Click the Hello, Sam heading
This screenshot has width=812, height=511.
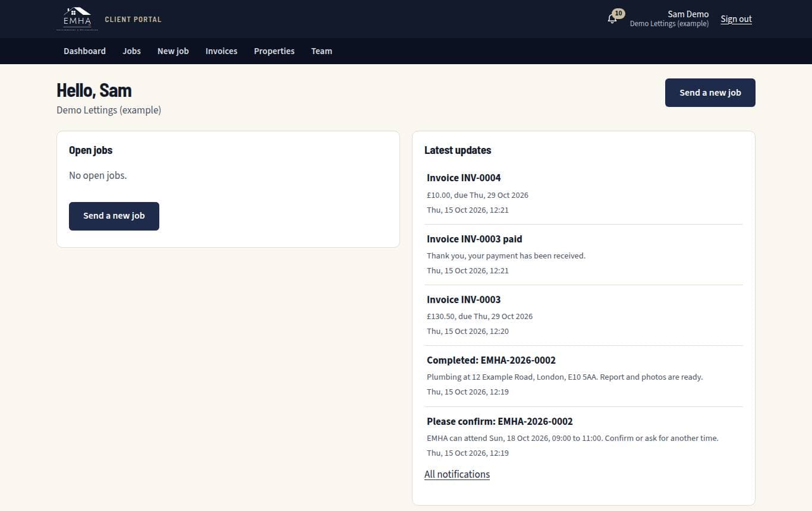coord(94,90)
